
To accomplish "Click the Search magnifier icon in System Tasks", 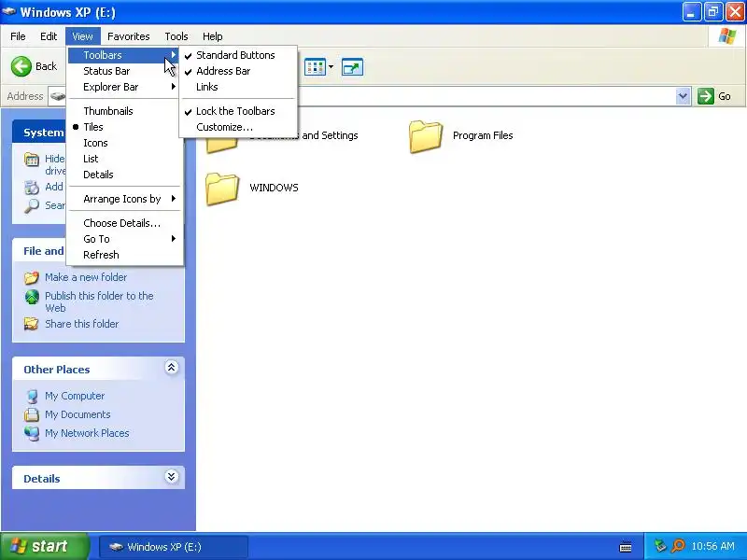I will pyautogui.click(x=32, y=205).
